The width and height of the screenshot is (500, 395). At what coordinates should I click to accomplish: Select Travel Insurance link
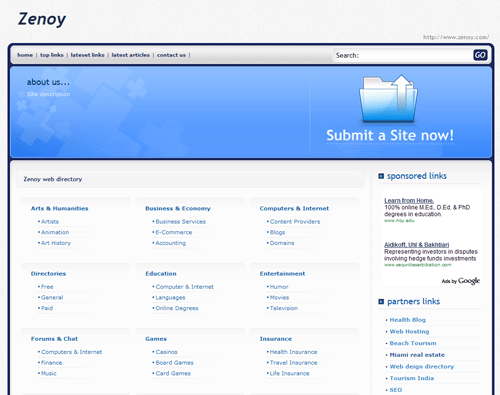click(x=293, y=363)
